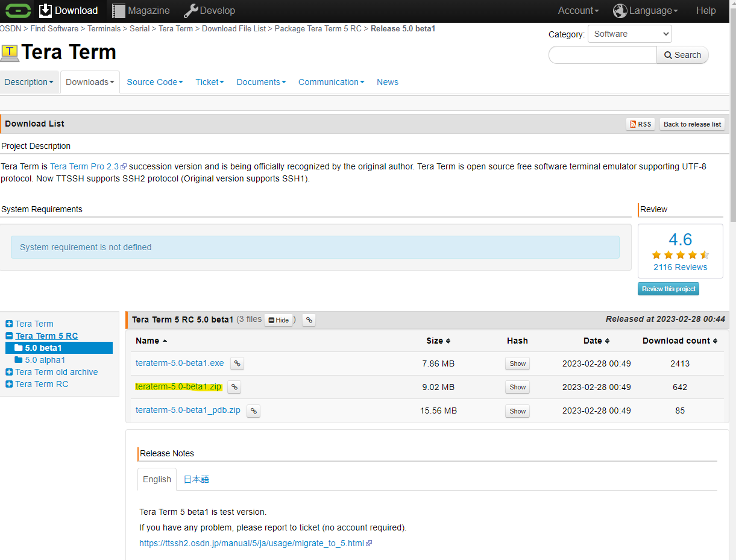736x560 pixels.
Task: Show the hash for teraterm-5.0-beta1.exe
Action: coord(517,363)
